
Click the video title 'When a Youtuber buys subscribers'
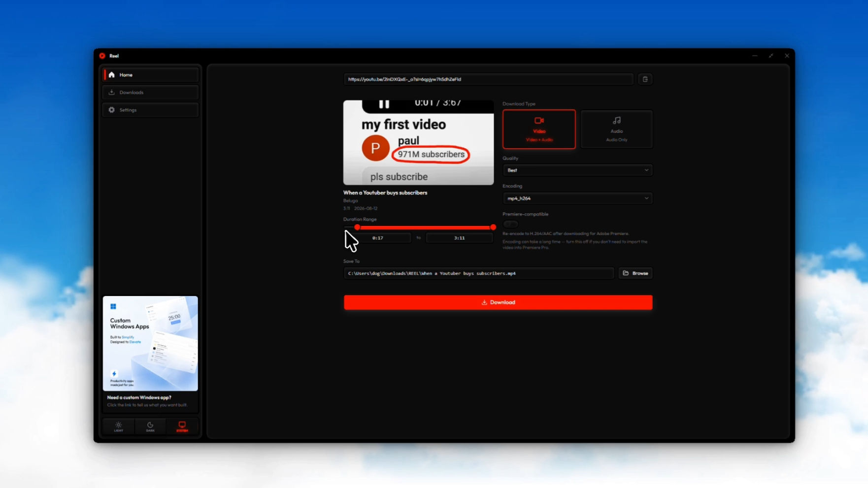(x=385, y=193)
